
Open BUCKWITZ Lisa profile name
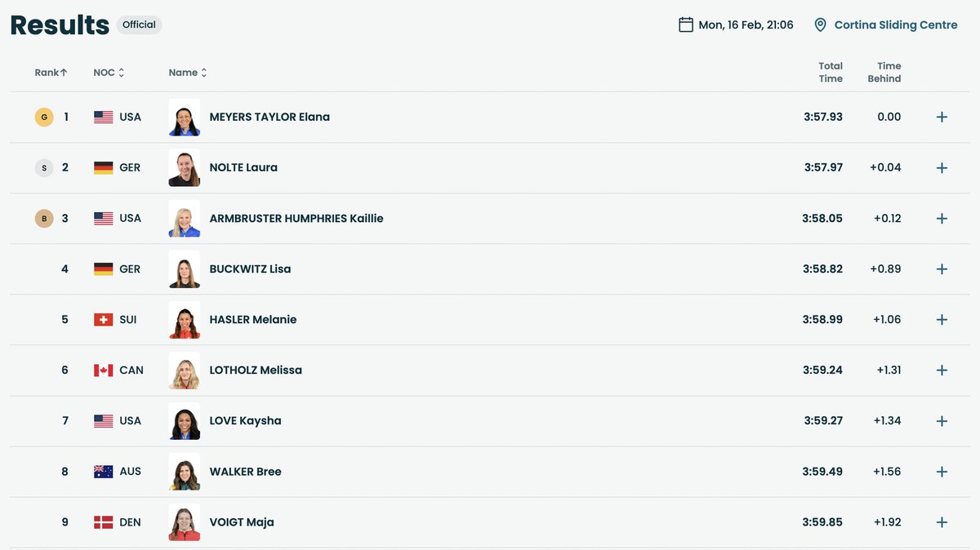tap(250, 268)
